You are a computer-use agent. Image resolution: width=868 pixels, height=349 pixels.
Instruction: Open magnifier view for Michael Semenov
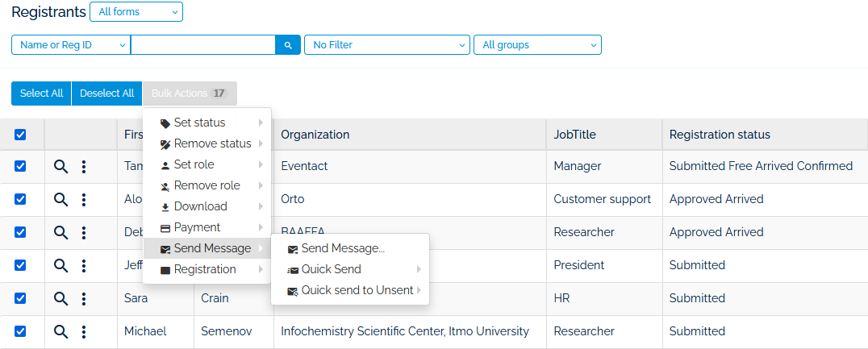pyautogui.click(x=61, y=331)
